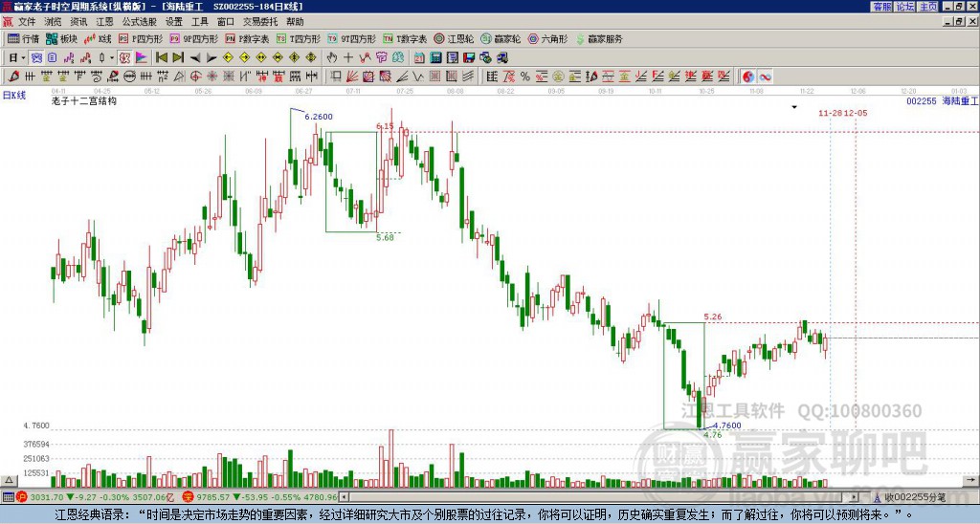Click the 6.2600 high price label
Screen dimensions: 980x524
tap(318, 117)
